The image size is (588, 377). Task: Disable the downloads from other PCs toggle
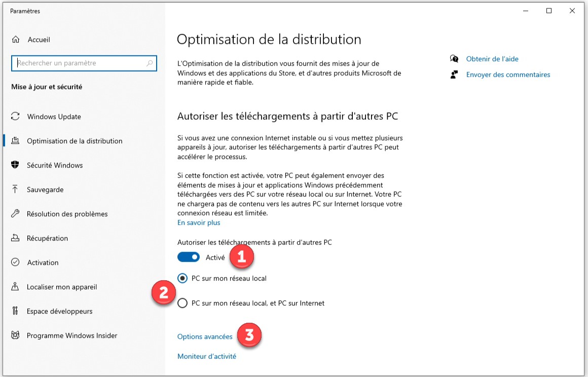pyautogui.click(x=189, y=257)
